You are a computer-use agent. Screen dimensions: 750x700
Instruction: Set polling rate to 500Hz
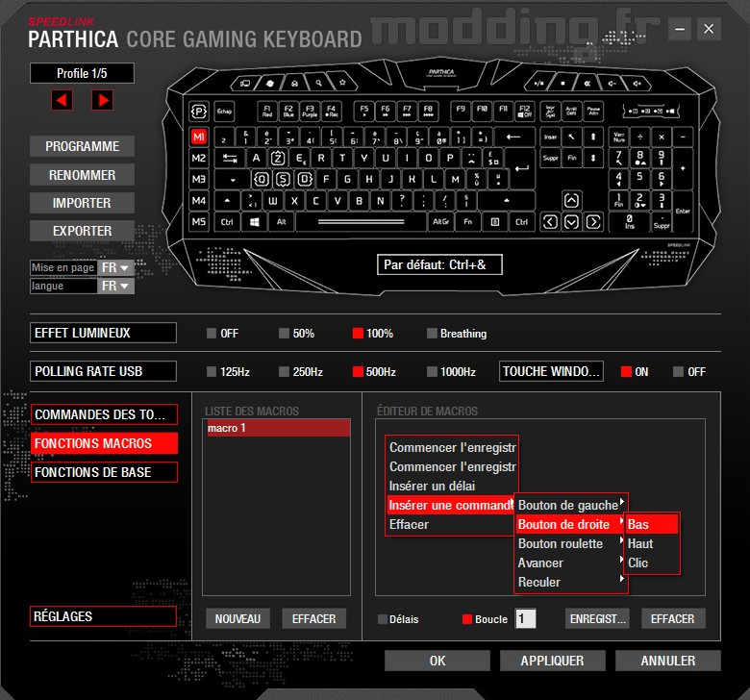tap(374, 372)
